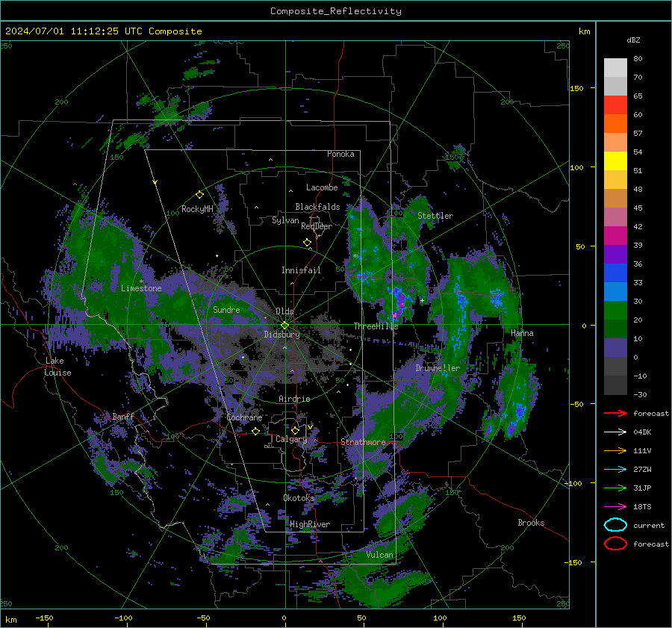Viewport: 672px width, 628px height.
Task: Pick the light blue 30-33 dBZ swatch
Action: click(615, 291)
